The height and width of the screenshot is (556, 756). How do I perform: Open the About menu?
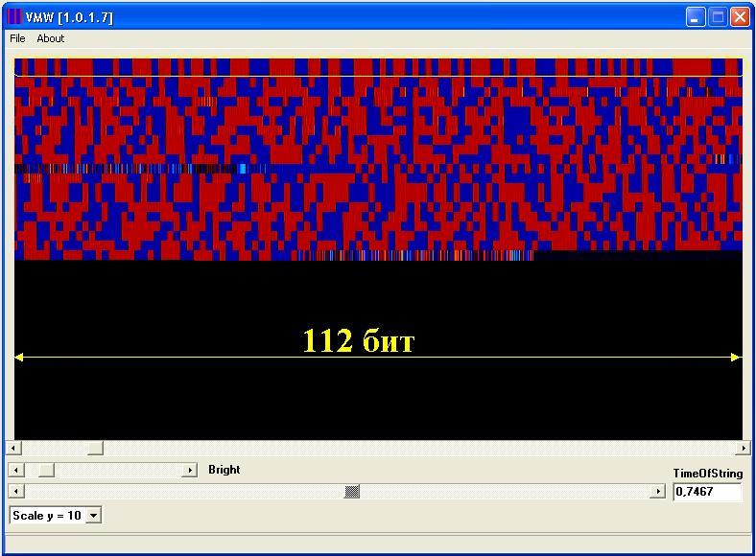pyautogui.click(x=50, y=38)
